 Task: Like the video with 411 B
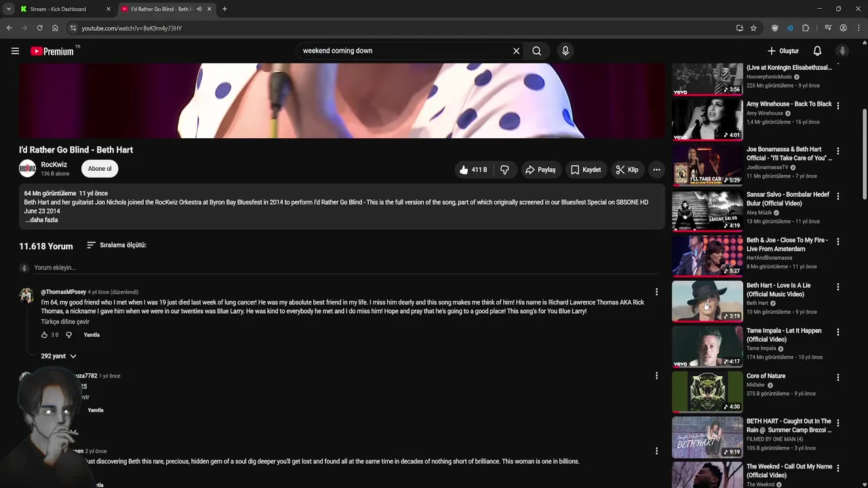point(473,169)
